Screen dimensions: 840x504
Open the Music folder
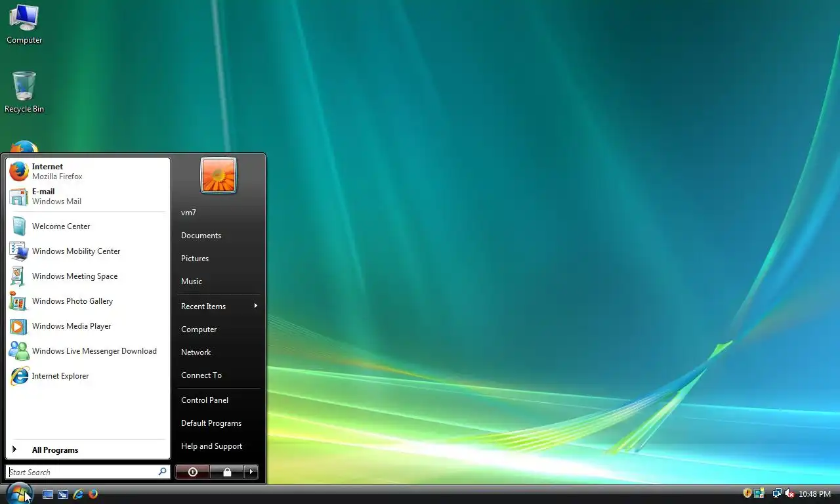click(219, 282)
